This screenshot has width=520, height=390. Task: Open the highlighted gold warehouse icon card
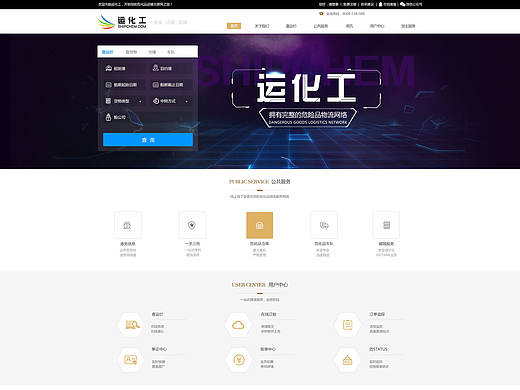[x=260, y=225]
